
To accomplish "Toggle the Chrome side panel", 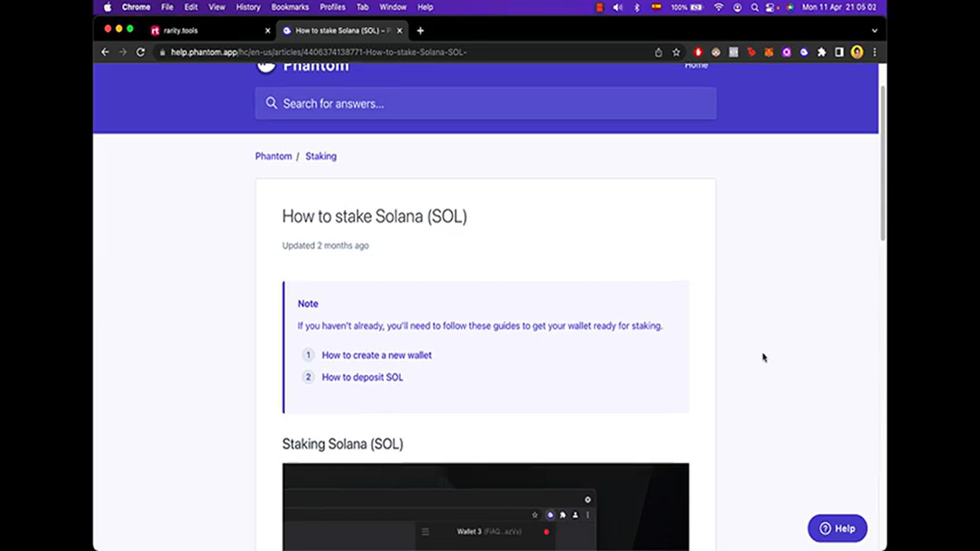I will point(839,52).
